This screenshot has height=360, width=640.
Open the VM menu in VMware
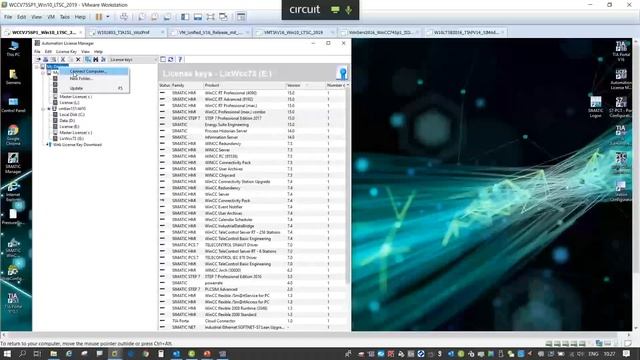[x=51, y=17]
